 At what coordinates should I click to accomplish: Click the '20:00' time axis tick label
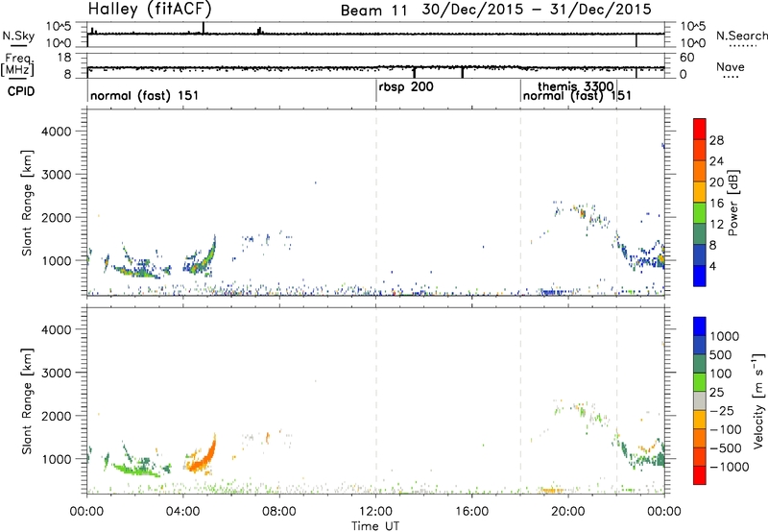click(568, 512)
